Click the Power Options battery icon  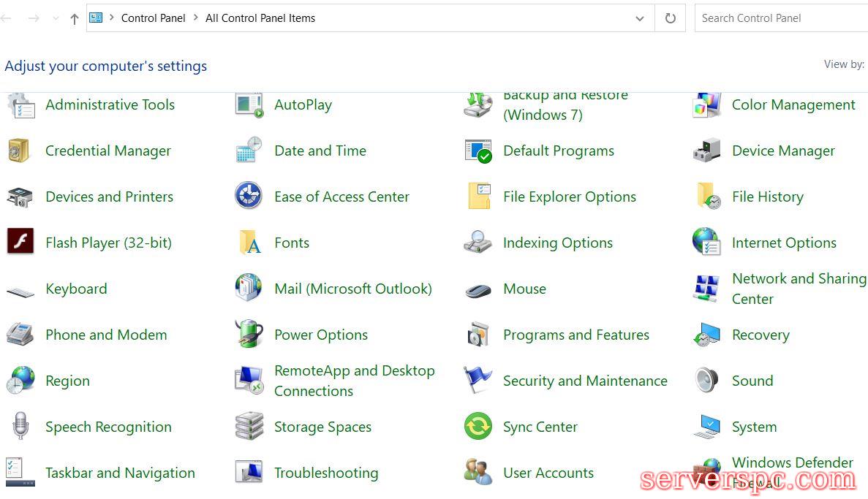tap(249, 335)
